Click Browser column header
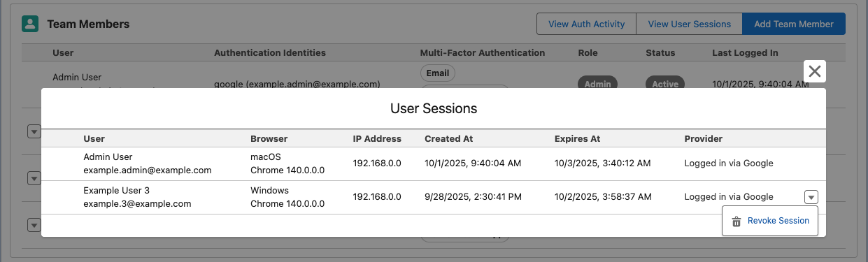Screen dimensions: 868x262 click(269, 138)
